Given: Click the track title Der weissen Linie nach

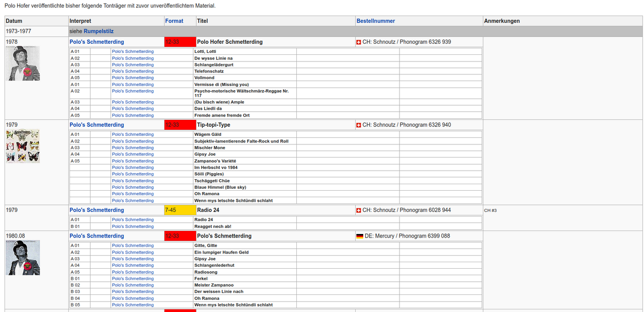Looking at the screenshot, I should pyautogui.click(x=219, y=292).
